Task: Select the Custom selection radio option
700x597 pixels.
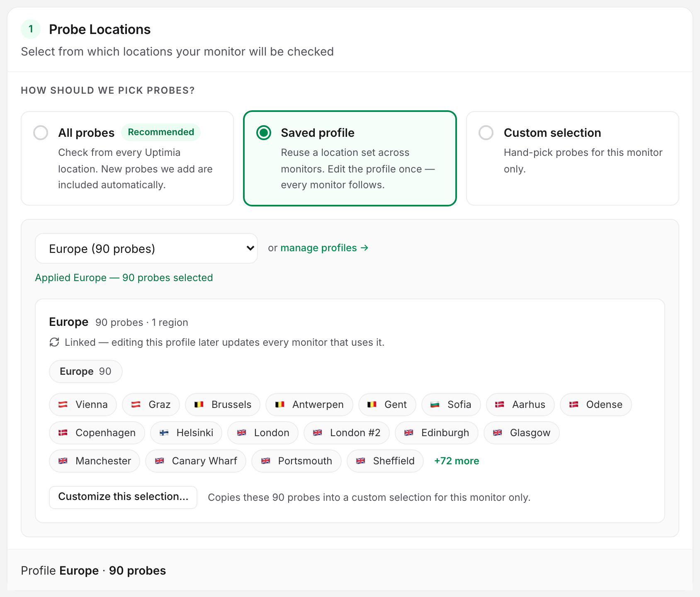Action: coord(486,133)
